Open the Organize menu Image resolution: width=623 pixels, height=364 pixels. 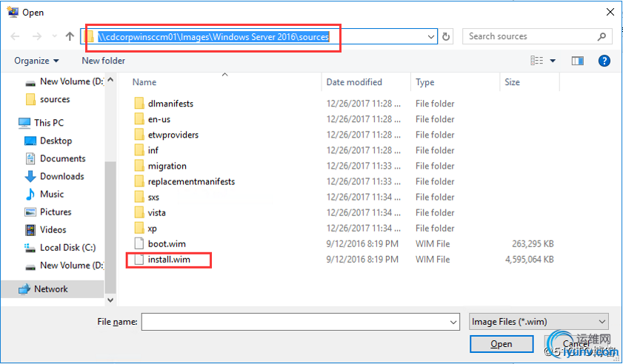(36, 61)
